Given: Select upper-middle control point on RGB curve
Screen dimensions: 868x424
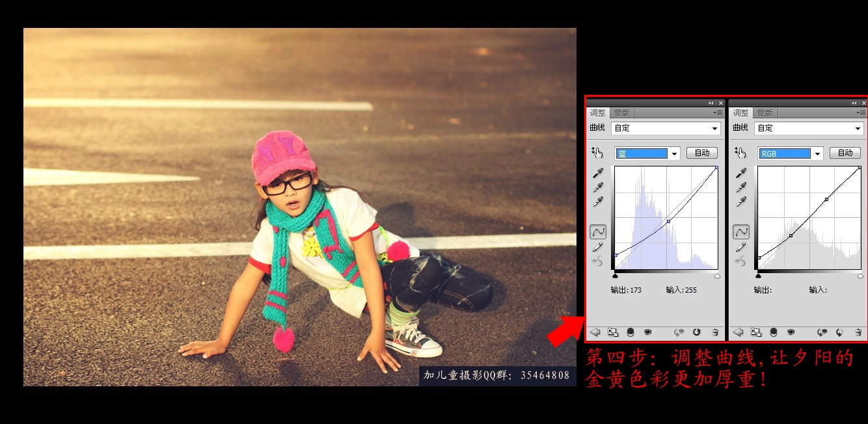Looking at the screenshot, I should (x=826, y=199).
